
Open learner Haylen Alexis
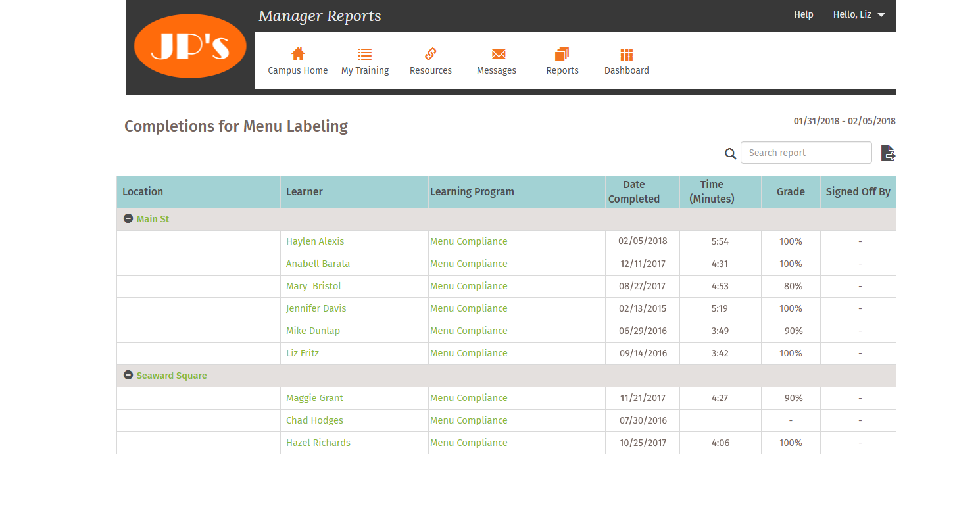[315, 241]
